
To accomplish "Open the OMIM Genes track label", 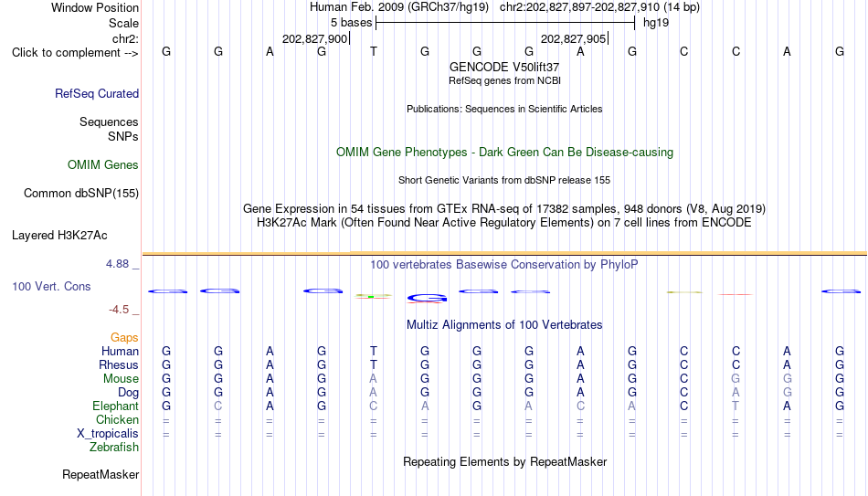I will (102, 165).
